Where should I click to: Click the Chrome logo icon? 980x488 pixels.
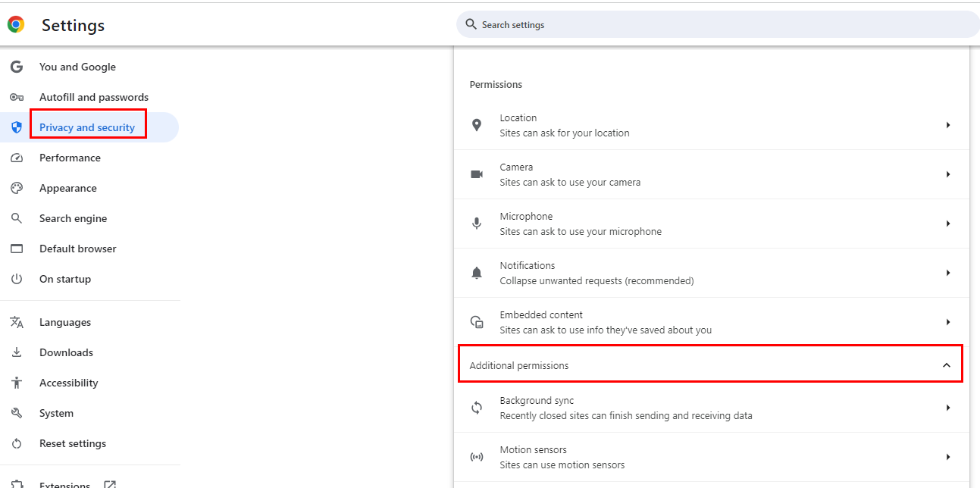(16, 25)
